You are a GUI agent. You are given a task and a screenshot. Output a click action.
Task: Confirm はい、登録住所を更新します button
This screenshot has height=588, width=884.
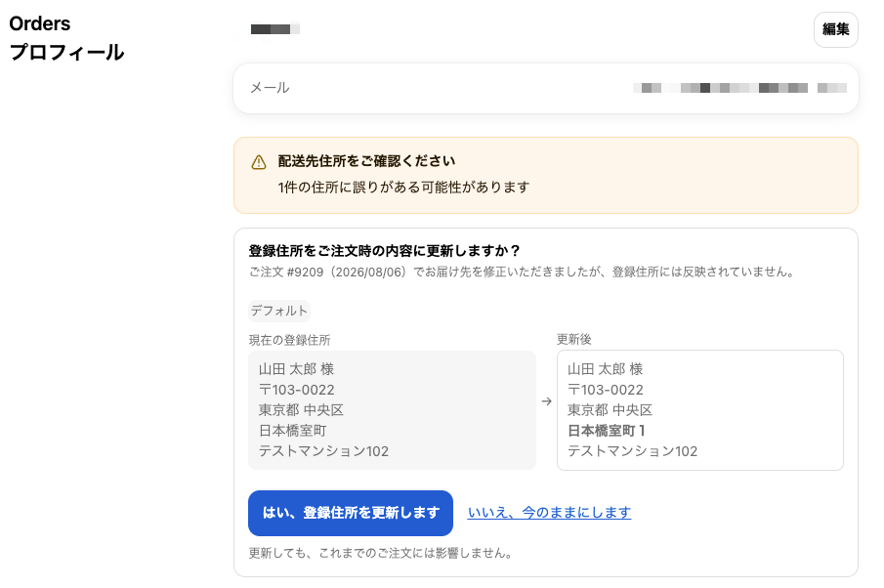point(350,513)
